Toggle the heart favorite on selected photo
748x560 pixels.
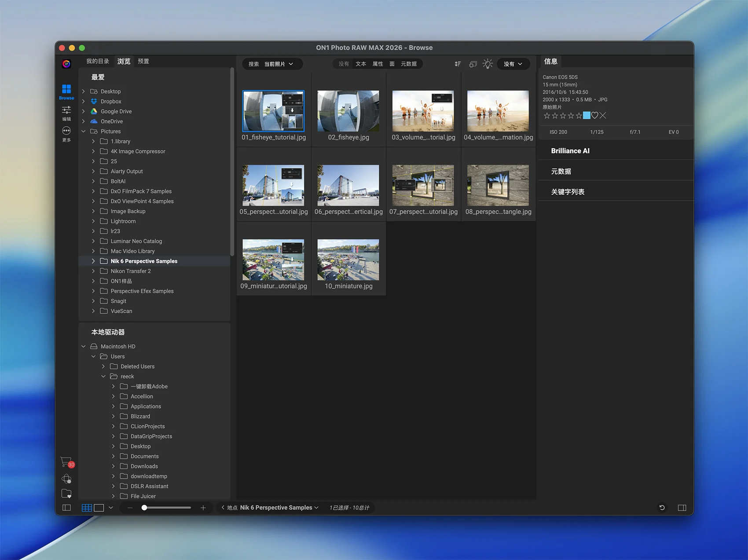click(595, 116)
